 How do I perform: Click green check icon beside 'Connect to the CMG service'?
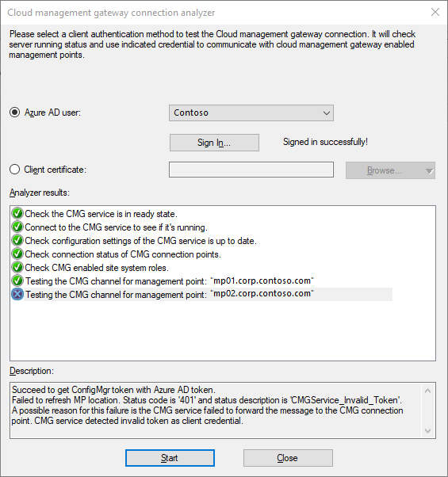pos(17,227)
